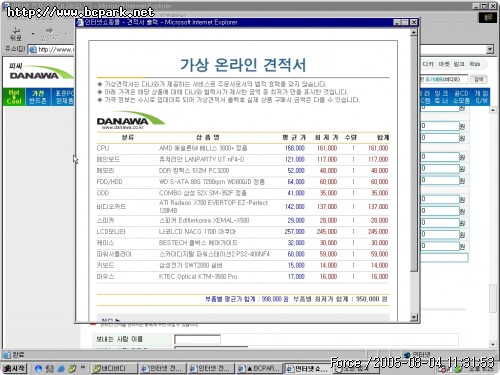This screenshot has height=375, width=500.
Task: Click the 보내는 사람 이름 input field
Action: 197,339
